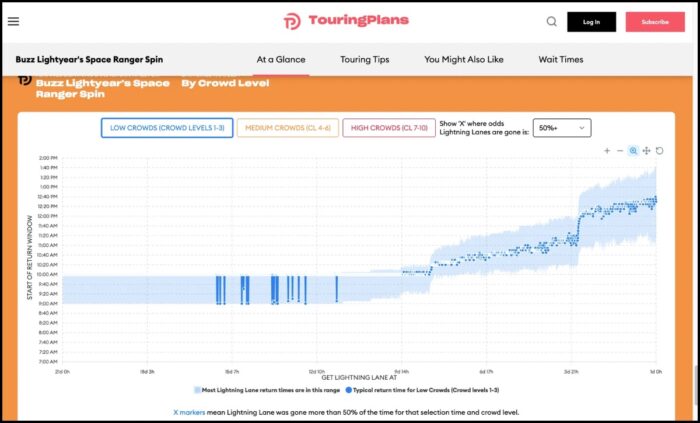Open the hamburger navigation menu
700x423 pixels.
click(x=13, y=21)
